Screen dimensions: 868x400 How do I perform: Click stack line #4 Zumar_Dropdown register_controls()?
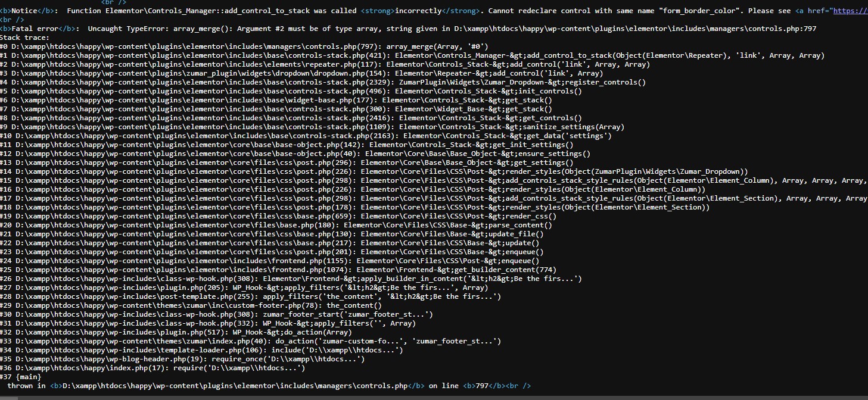click(x=323, y=82)
